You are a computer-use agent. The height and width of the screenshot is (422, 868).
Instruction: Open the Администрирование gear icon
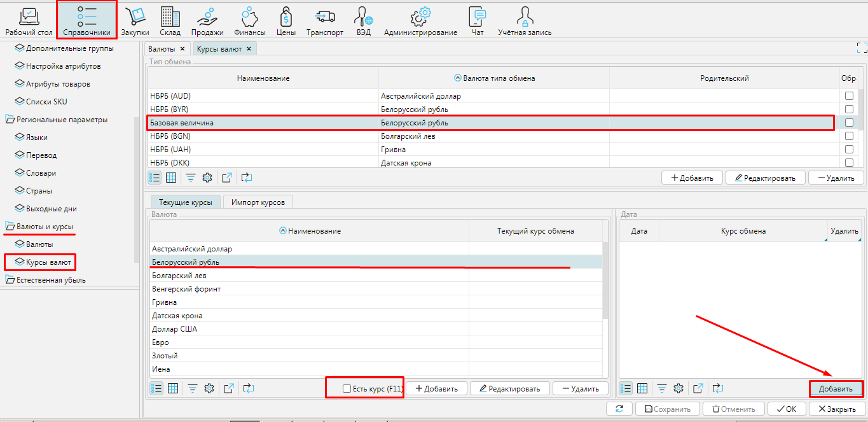coord(420,17)
